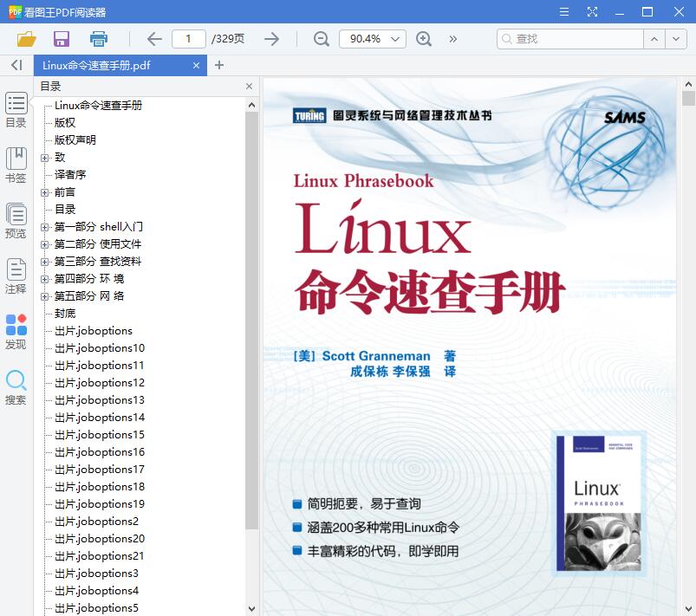Open a file with the folder icon
The height and width of the screenshot is (616, 696).
[26, 39]
